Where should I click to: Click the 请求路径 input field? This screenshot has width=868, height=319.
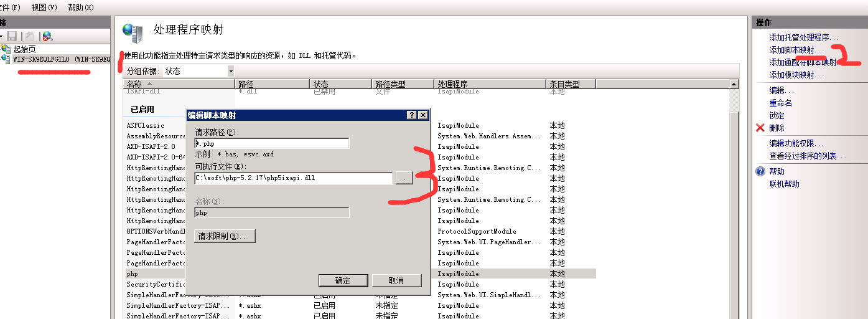[x=272, y=143]
